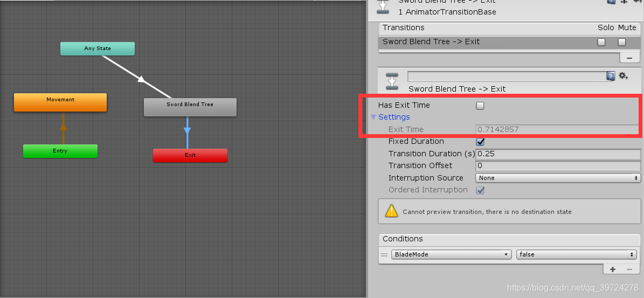Click the Interruption Source label
The image size is (644, 298).
pos(426,178)
